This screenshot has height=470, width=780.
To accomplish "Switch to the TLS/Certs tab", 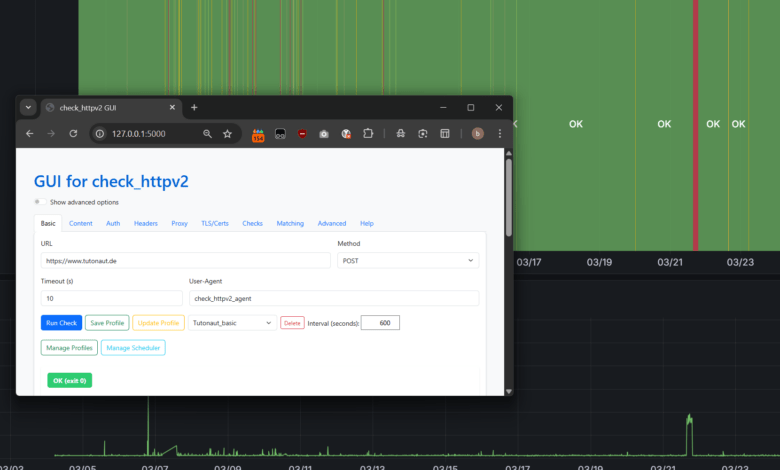I will coord(215,223).
